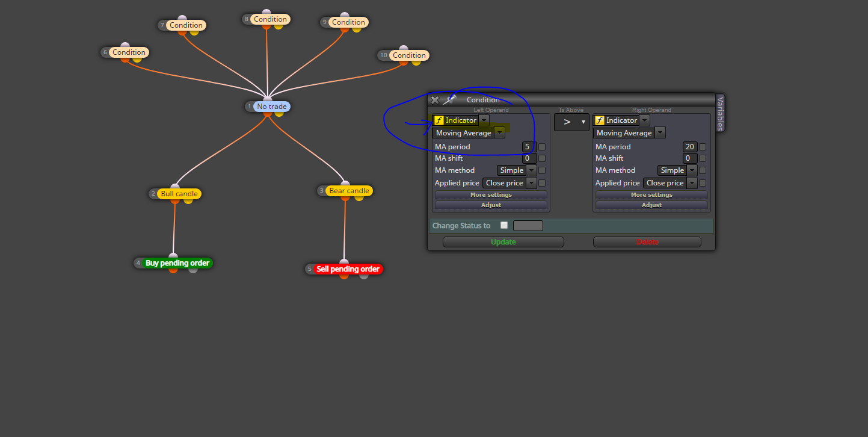Click the left operand Indicator function icon
Screen dimensions: 868x437
(x=439, y=120)
